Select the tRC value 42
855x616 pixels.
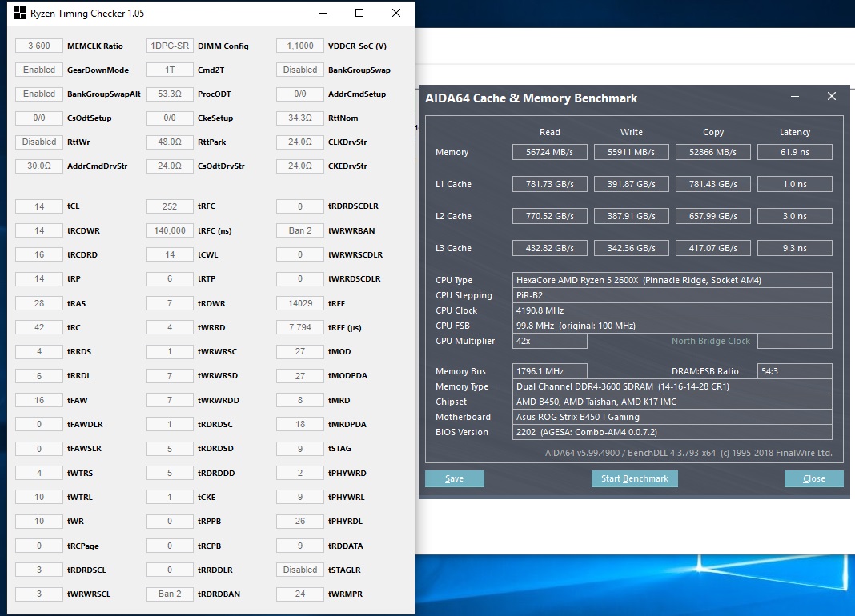pyautogui.click(x=39, y=327)
